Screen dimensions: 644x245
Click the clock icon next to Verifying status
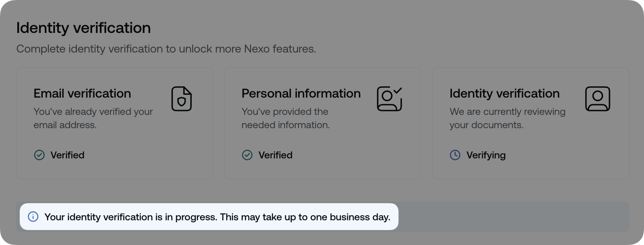pos(455,155)
